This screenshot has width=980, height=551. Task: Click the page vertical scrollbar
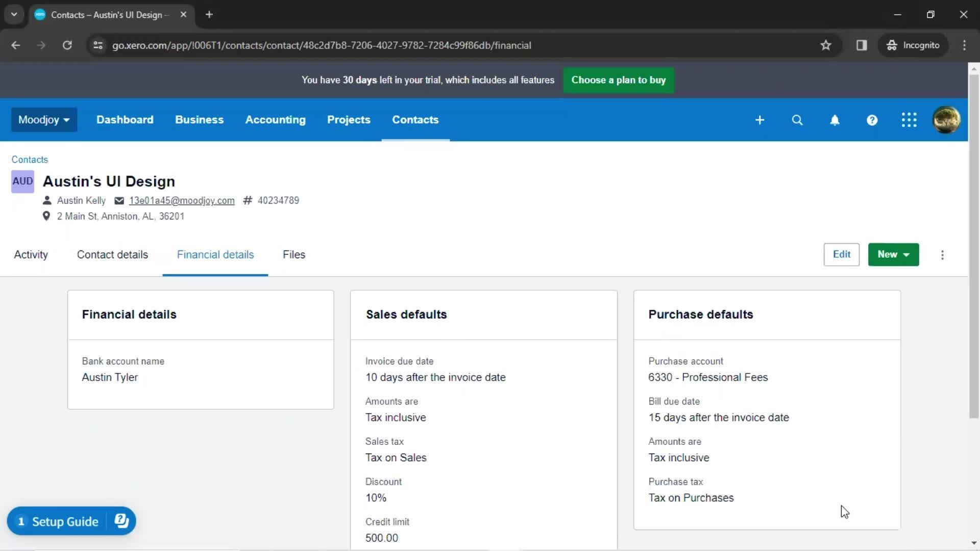(x=974, y=246)
